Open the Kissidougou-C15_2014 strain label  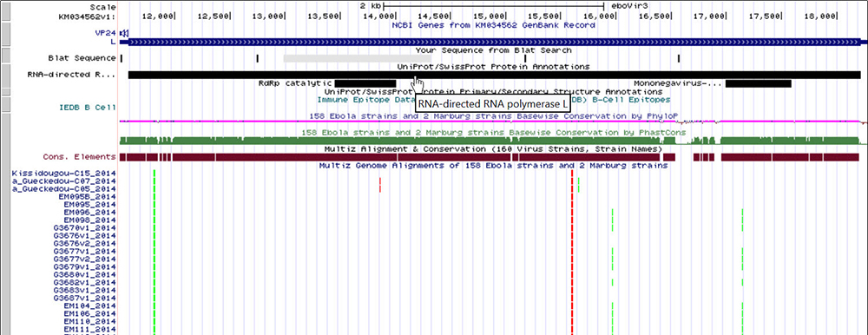pyautogui.click(x=63, y=174)
